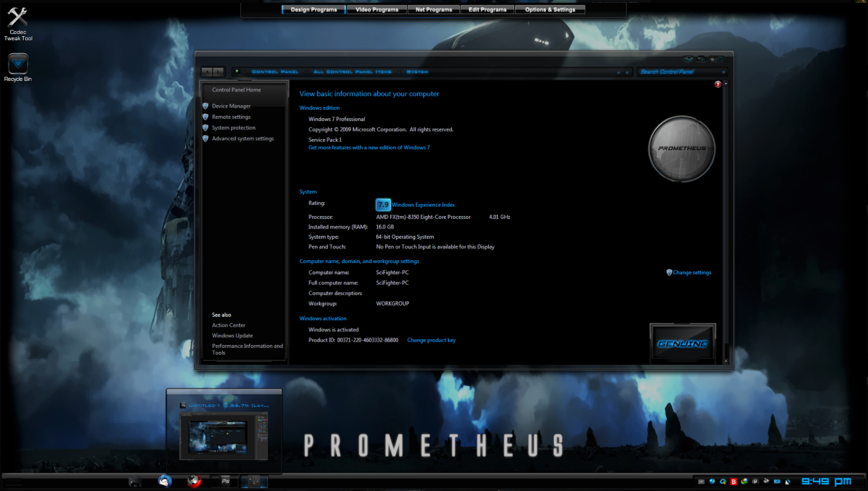Click the red help question mark icon
This screenshot has width=868, height=491.
pyautogui.click(x=718, y=84)
